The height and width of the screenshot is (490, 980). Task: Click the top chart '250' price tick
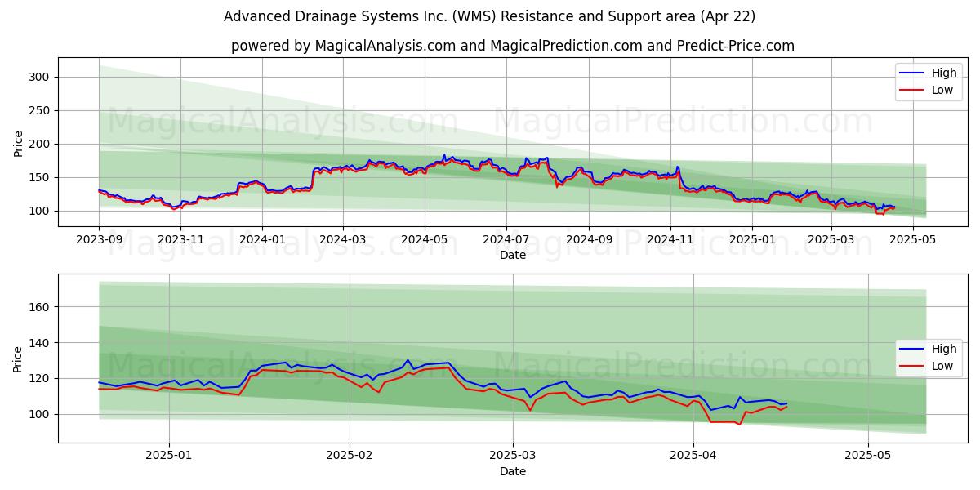tap(41, 110)
